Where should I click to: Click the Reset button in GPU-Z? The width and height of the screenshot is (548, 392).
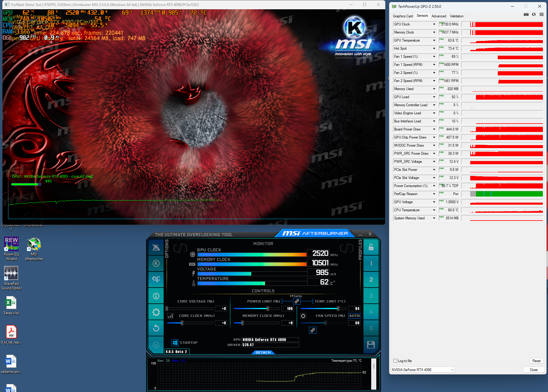[x=536, y=361]
